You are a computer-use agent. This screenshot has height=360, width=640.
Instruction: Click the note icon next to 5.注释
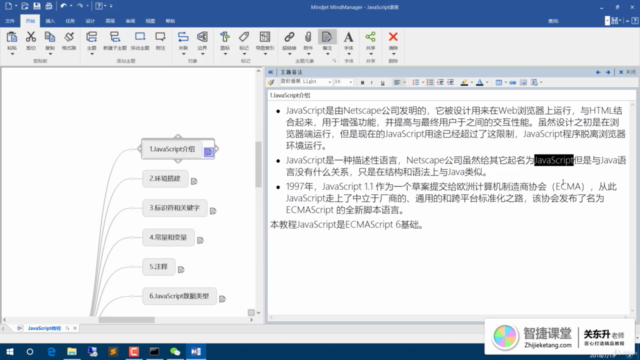tap(181, 269)
